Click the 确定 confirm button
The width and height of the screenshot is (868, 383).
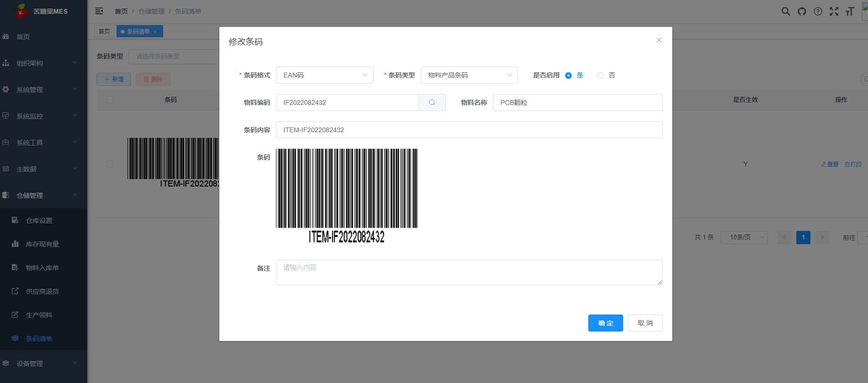(x=605, y=323)
